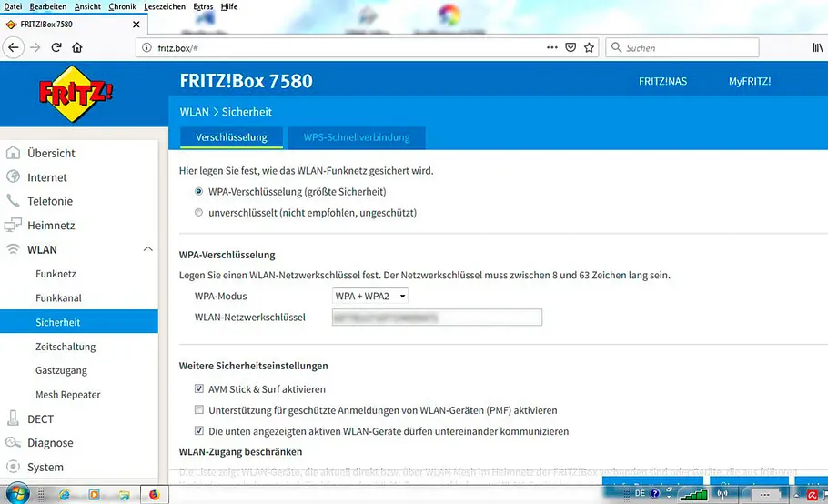Open the FRITZ!NAS link
Viewport: 828px width, 504px height.
[662, 81]
